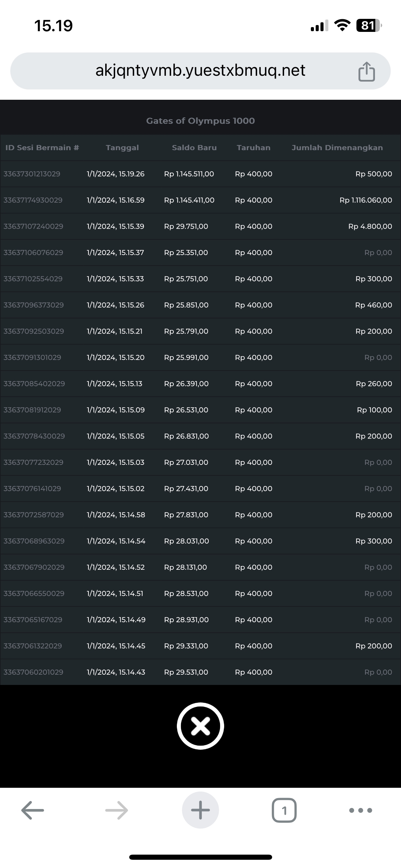
Task: Click the Jumlah Dimenangkan column header
Action: click(337, 148)
